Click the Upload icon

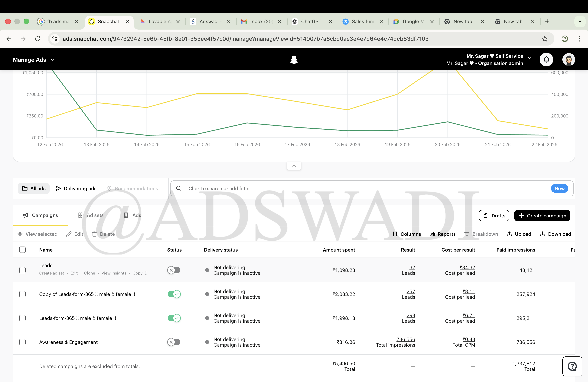pos(509,234)
